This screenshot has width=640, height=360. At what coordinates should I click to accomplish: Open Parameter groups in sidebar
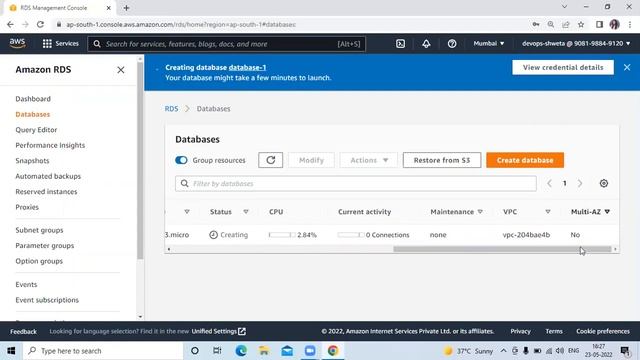tap(45, 246)
